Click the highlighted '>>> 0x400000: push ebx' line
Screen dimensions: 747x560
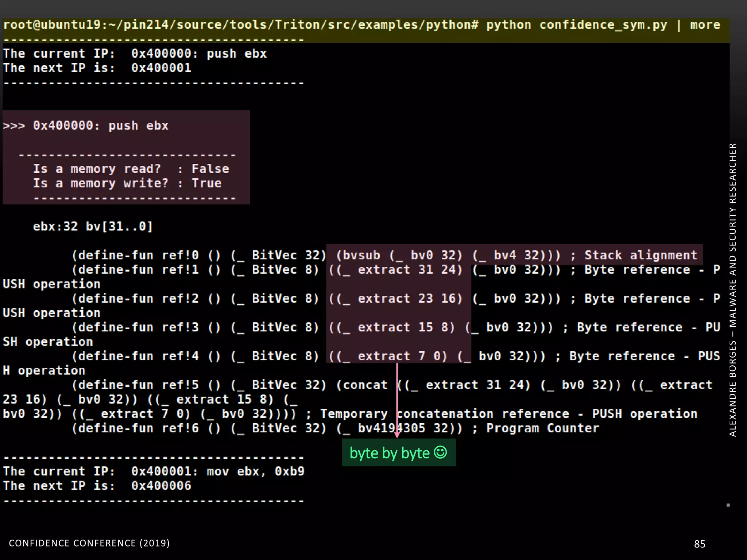86,125
